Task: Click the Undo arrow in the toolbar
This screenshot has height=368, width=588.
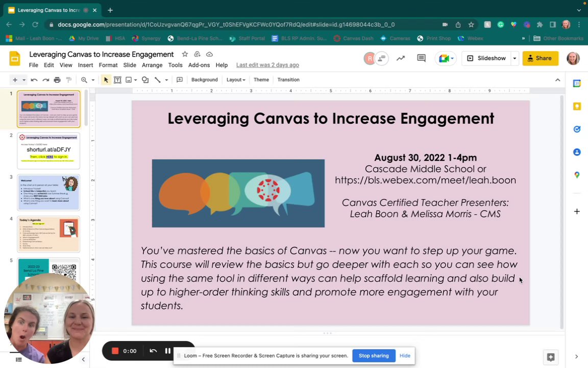Action: click(34, 80)
